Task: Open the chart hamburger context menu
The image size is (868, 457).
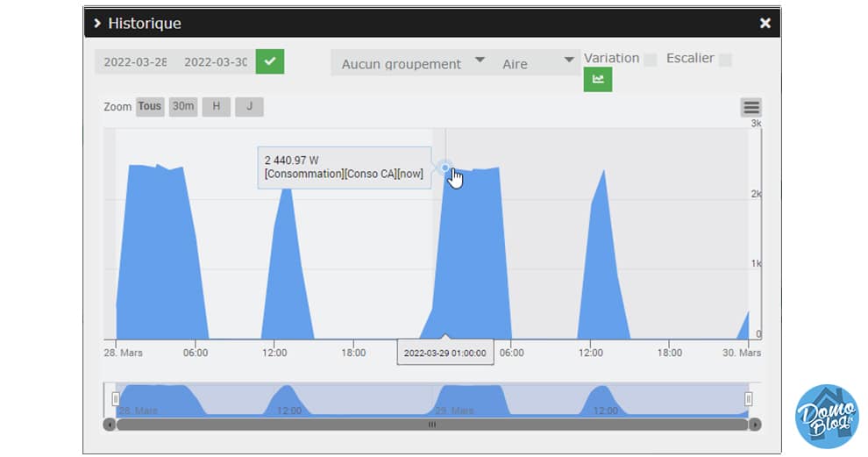Action: 751,108
